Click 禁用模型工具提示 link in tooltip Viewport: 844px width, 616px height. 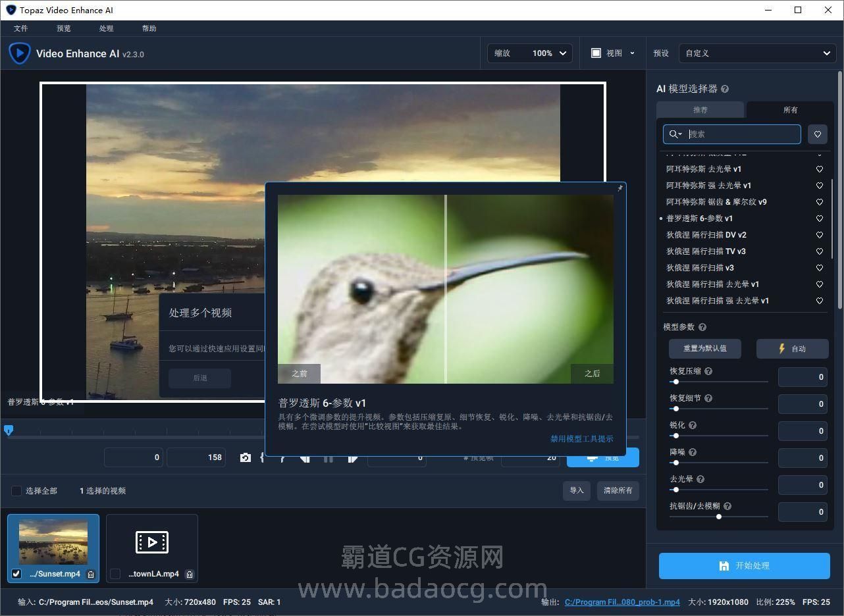tap(582, 439)
